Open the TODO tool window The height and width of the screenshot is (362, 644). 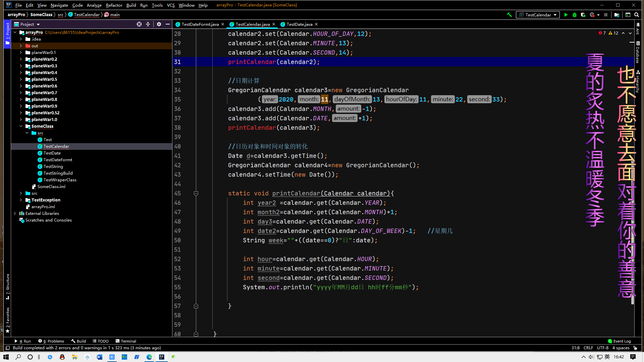click(x=101, y=341)
